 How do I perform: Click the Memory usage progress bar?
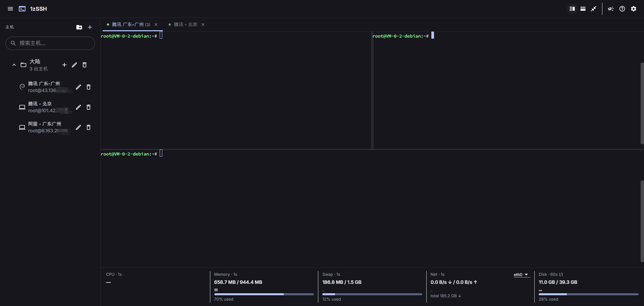pos(264,294)
